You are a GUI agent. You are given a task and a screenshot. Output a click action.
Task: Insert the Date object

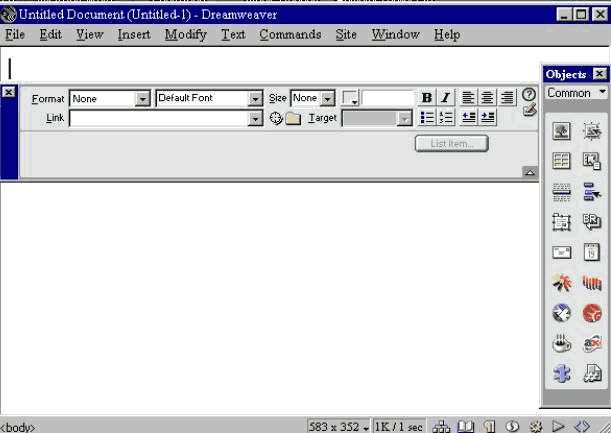coord(592,252)
